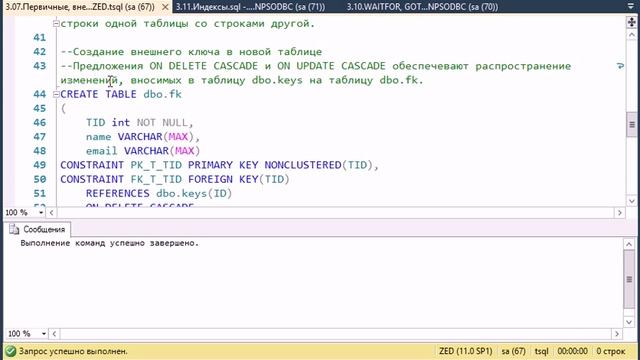The image size is (640, 360).
Task: Click the editor scroll up arrow
Action: coord(631,35)
